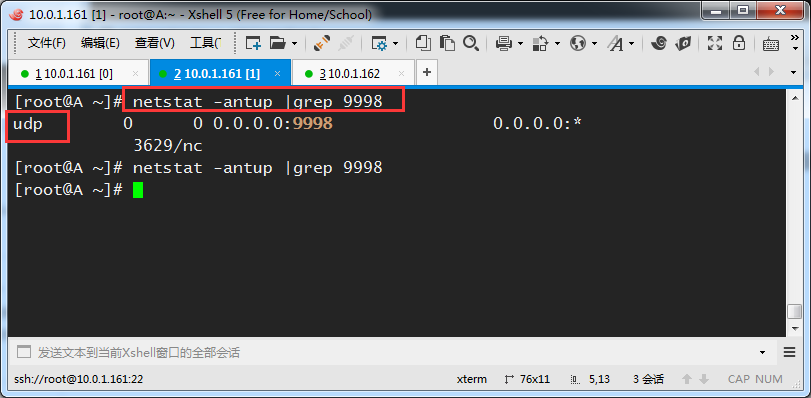The image size is (811, 398).
Task: Toggle fullscreen mode icon
Action: [x=715, y=43]
